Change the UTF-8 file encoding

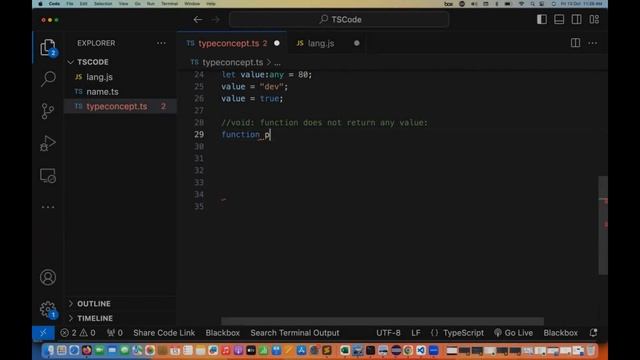[x=388, y=333]
